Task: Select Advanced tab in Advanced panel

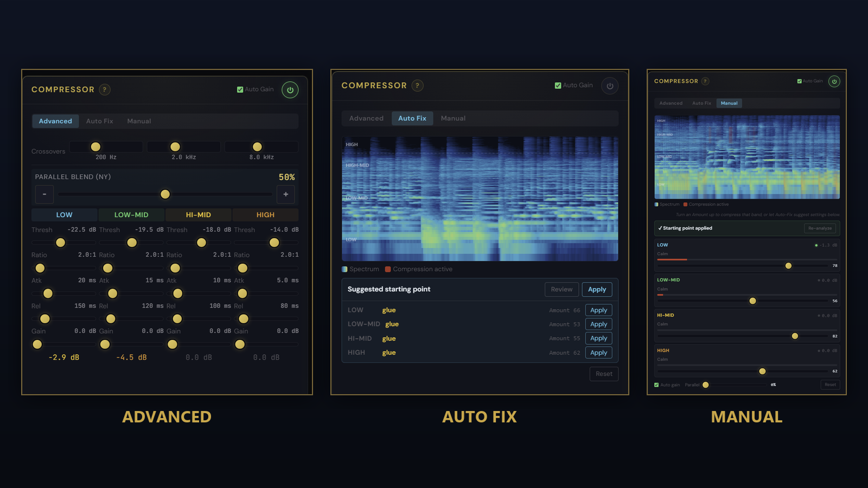Action: point(55,121)
